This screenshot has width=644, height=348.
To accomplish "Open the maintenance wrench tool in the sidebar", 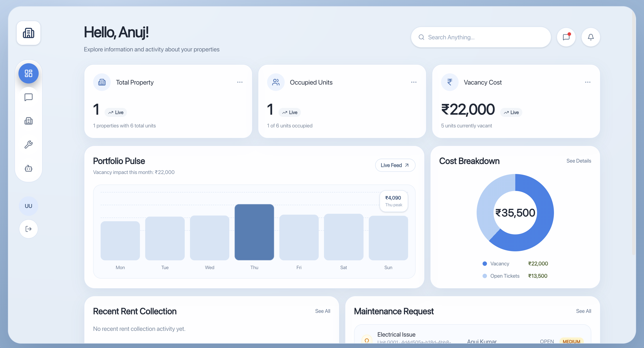I will tap(29, 145).
